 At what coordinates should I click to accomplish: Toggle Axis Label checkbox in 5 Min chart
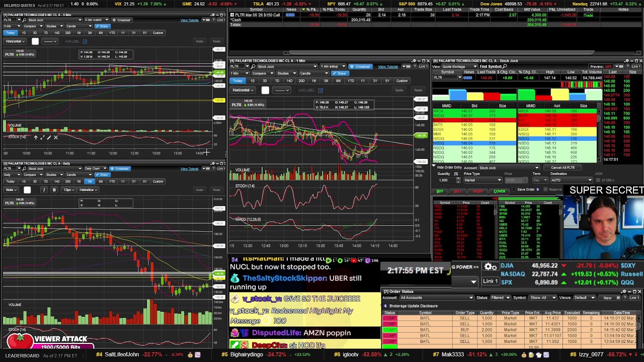(85, 41)
